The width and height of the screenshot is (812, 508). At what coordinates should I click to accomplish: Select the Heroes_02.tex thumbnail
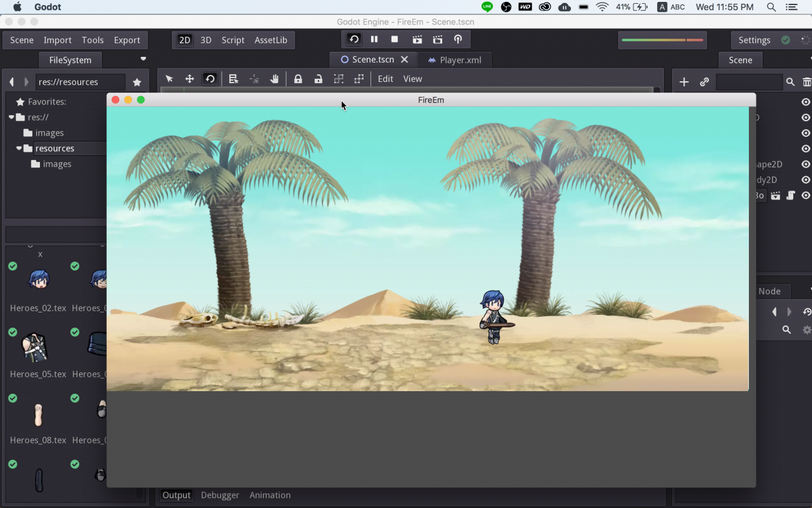click(38, 280)
